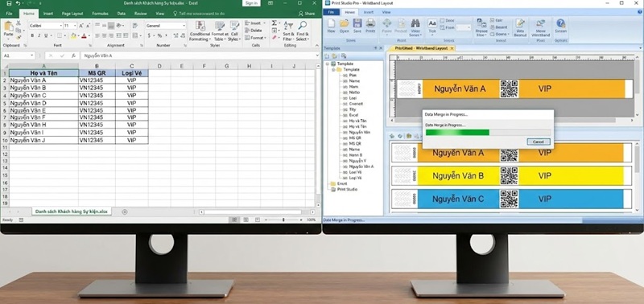The image size is (644, 304).
Task: Open the From field dropdown in Print Studio
Action: coord(469,27)
